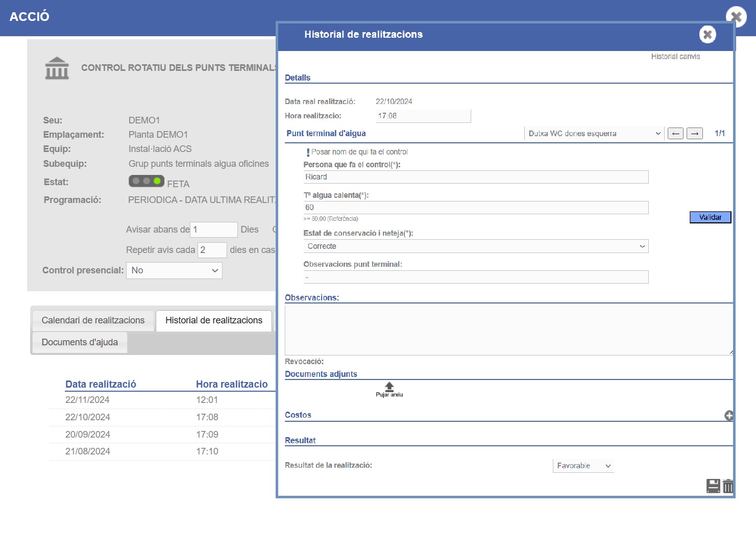Open the Documents d'ajuda tab

[80, 342]
